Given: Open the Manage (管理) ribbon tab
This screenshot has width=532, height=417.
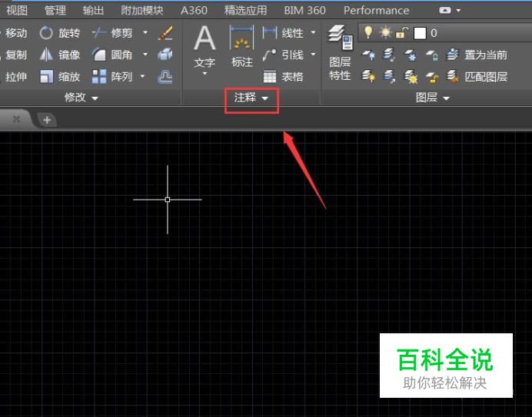Looking at the screenshot, I should tap(55, 11).
